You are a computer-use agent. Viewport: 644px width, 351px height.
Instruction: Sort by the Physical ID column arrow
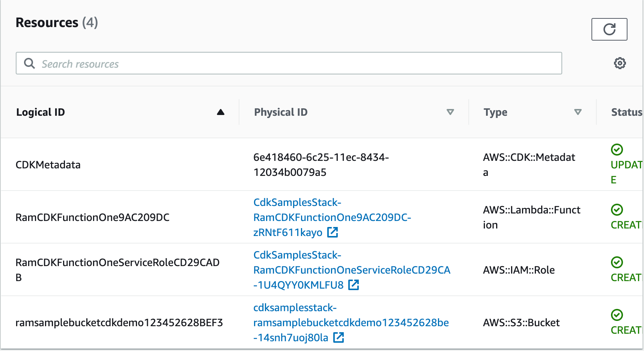point(450,112)
